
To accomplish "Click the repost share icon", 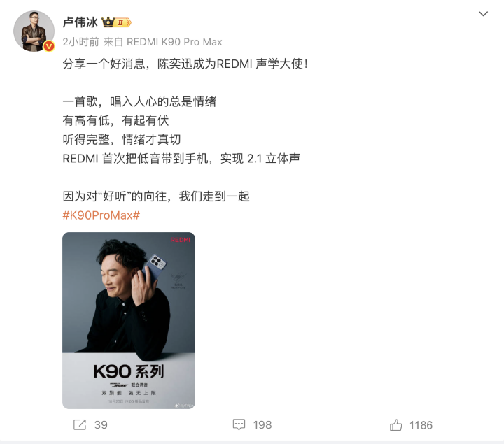I will click(80, 424).
